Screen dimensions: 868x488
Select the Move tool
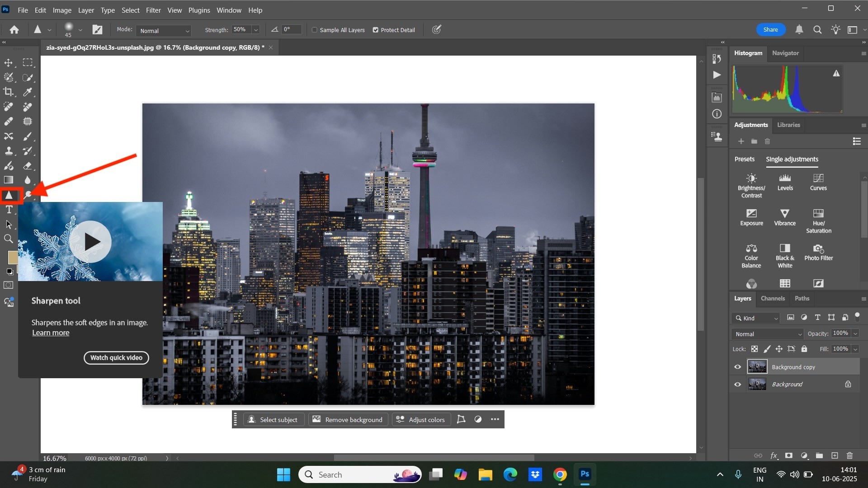pos(9,62)
